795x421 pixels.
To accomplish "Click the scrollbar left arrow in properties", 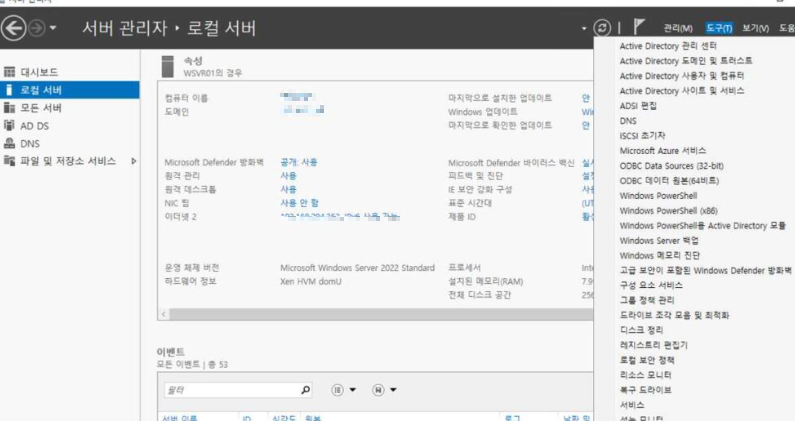I will [x=164, y=314].
